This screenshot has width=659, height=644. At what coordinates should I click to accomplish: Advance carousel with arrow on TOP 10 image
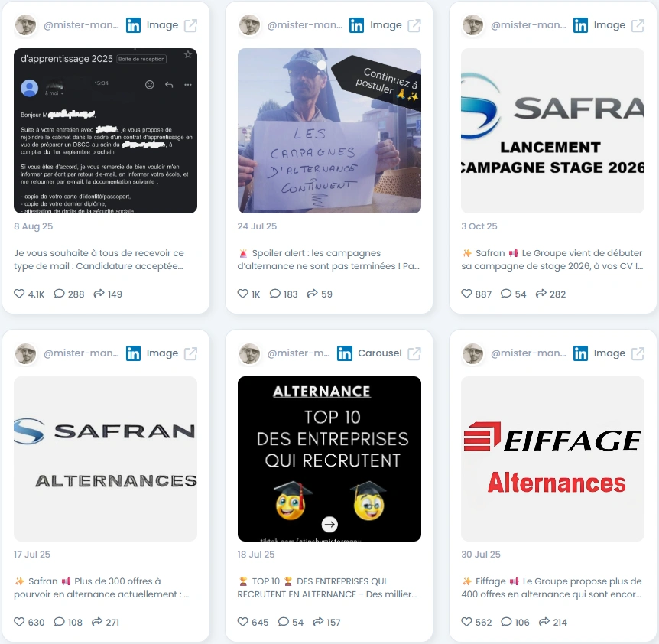coord(329,524)
